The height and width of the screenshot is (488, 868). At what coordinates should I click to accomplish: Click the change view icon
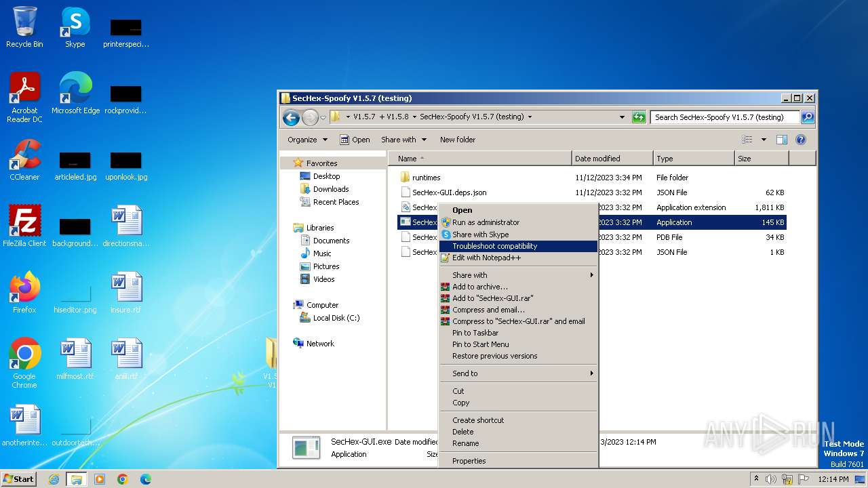coord(747,140)
